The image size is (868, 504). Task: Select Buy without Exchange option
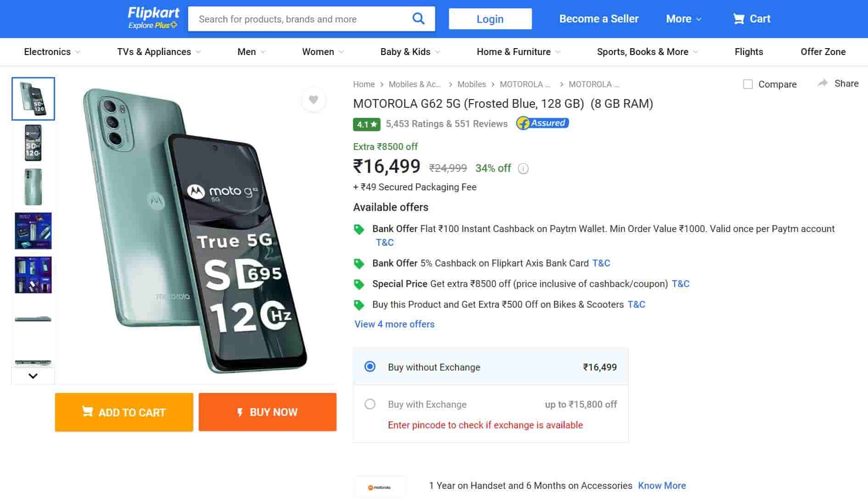(369, 366)
